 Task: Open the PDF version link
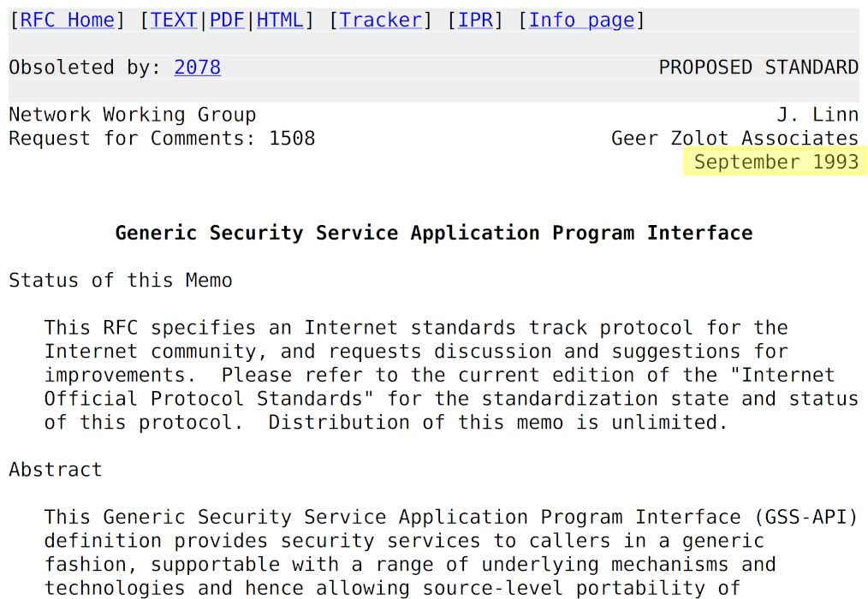coord(227,21)
